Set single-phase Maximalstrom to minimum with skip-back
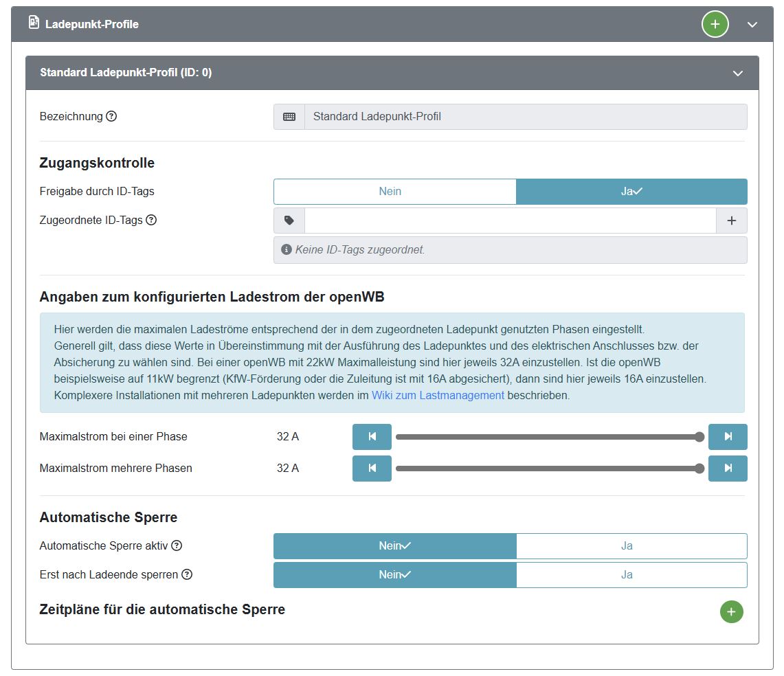784x676 pixels. point(372,437)
